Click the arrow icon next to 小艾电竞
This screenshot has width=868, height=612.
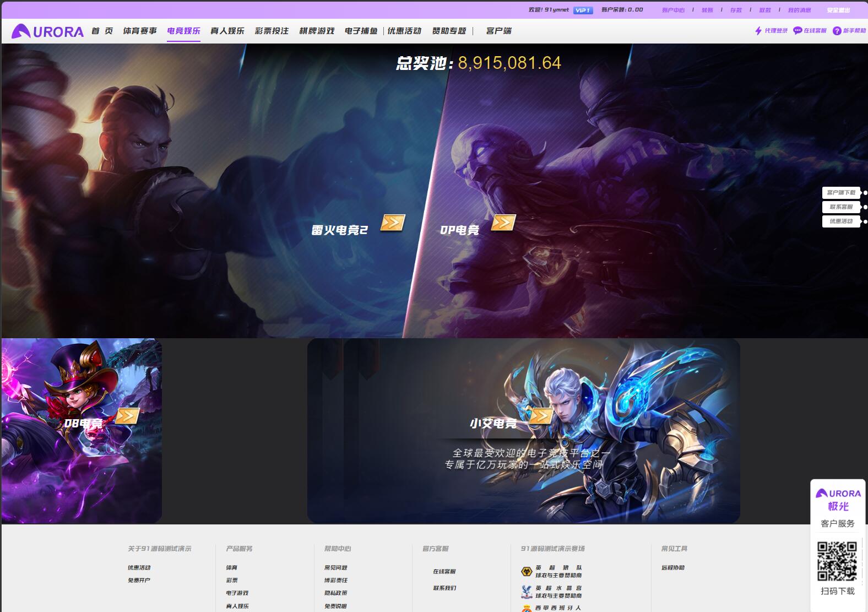[541, 416]
